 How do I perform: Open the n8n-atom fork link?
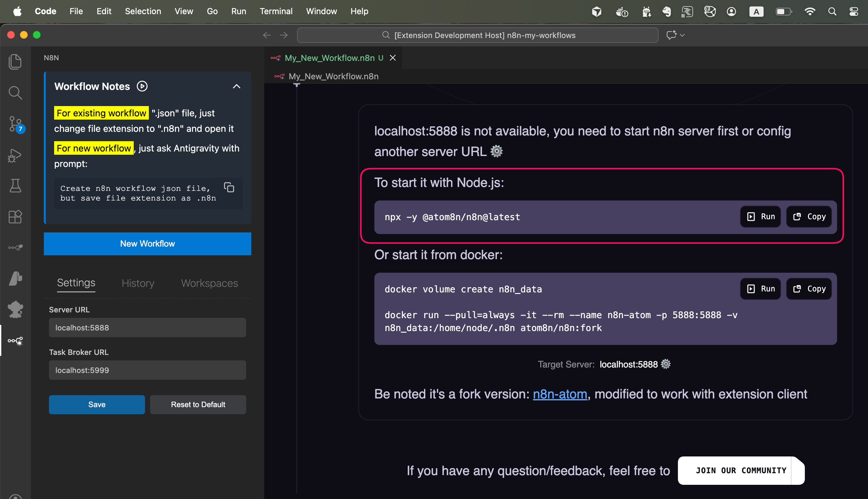click(559, 394)
